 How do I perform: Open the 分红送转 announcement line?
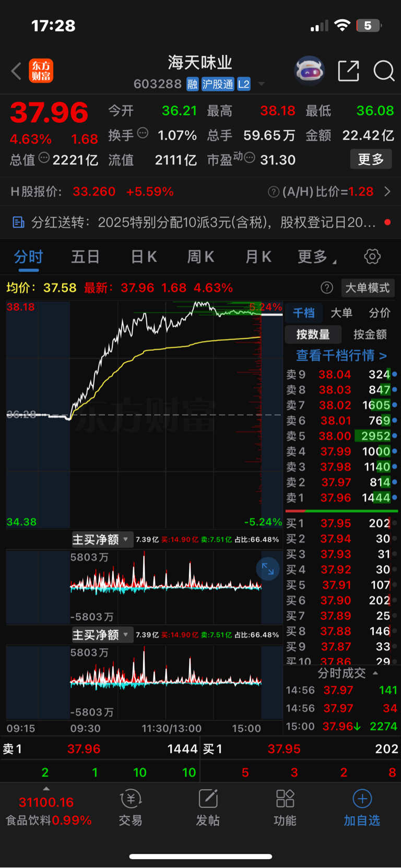[x=200, y=223]
